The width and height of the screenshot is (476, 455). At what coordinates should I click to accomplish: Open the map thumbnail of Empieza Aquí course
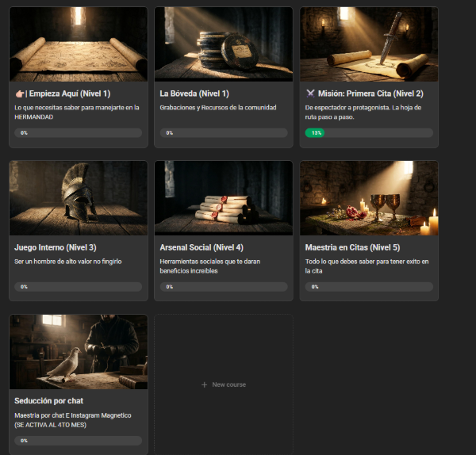click(x=79, y=44)
